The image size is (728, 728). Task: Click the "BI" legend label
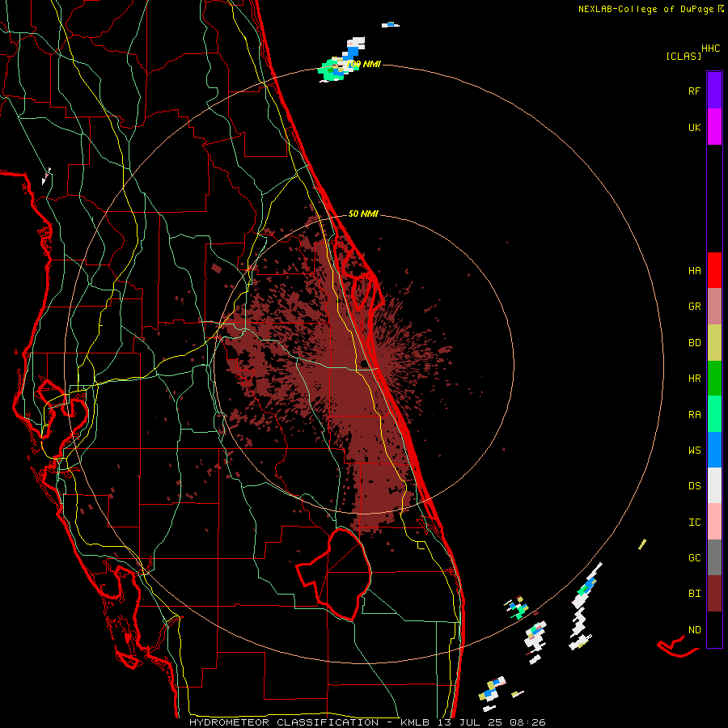point(694,594)
